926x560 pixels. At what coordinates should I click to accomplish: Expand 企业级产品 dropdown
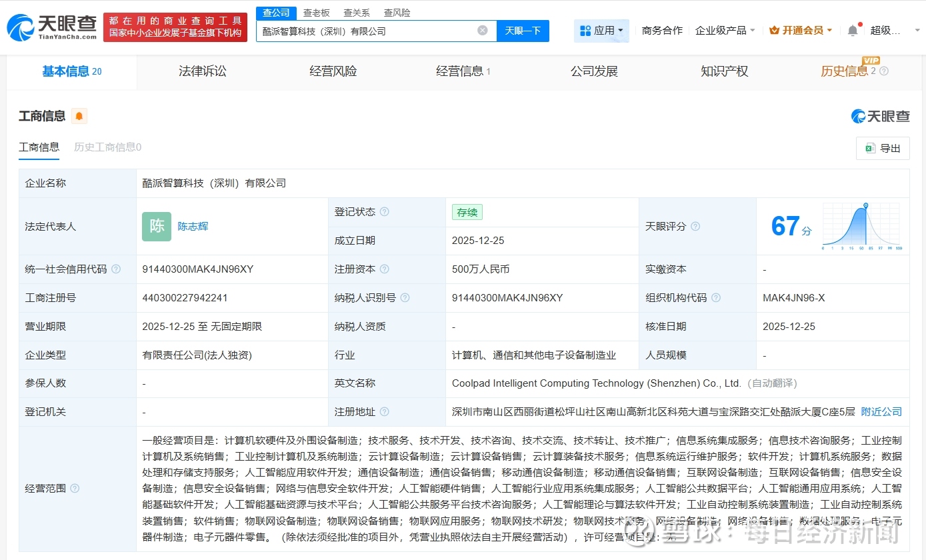[725, 31]
